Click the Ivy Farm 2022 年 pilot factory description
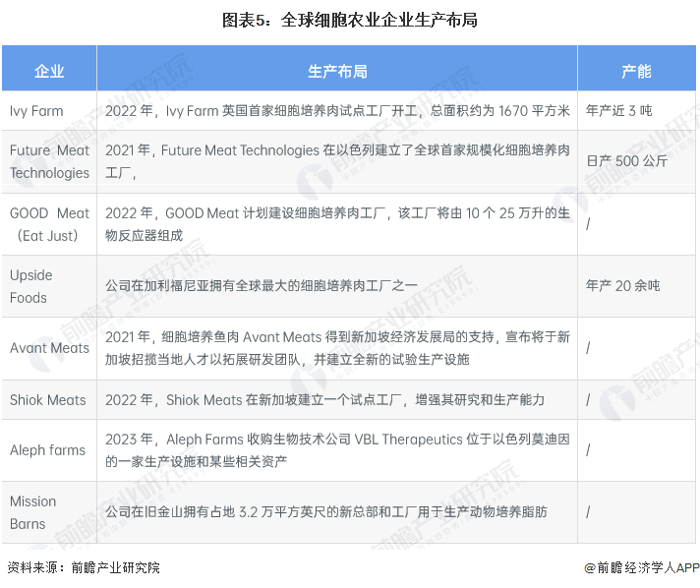700x588 pixels. [337, 111]
